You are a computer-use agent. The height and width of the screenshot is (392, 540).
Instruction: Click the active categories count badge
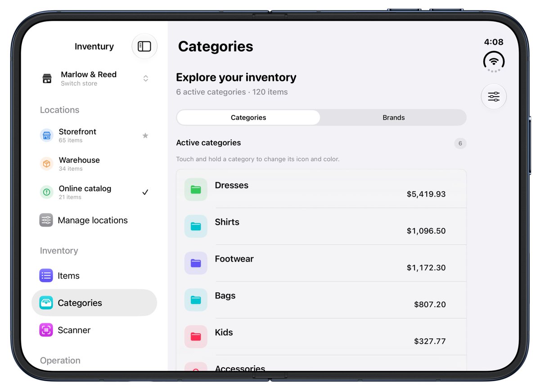pos(460,143)
